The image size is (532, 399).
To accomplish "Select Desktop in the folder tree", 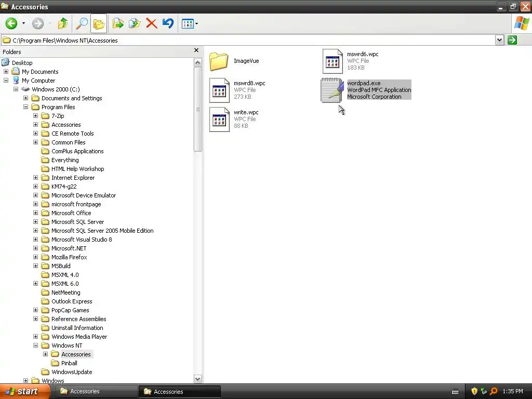I will [22, 63].
